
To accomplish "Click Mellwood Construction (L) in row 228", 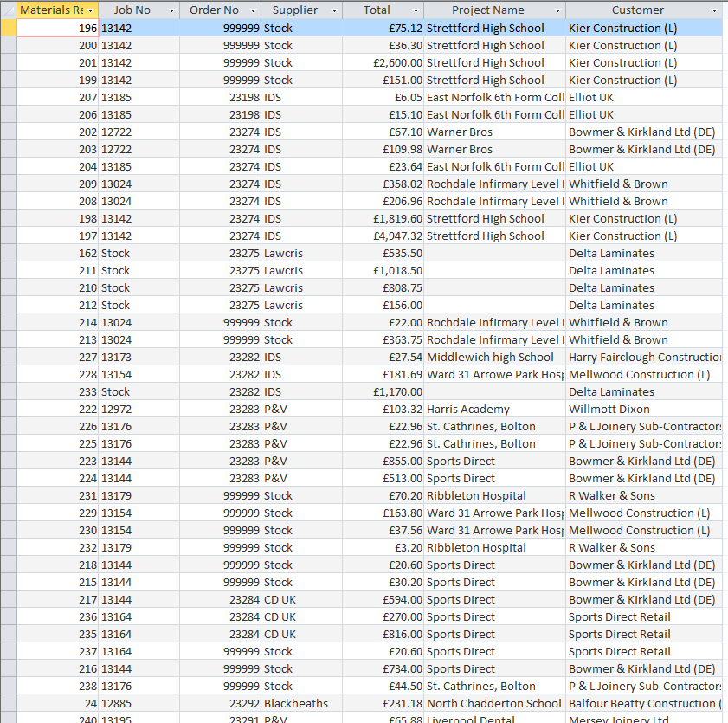I will pos(644,374).
